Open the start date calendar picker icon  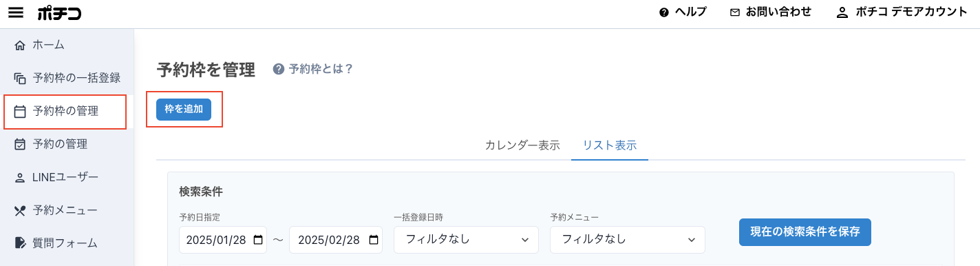258,240
